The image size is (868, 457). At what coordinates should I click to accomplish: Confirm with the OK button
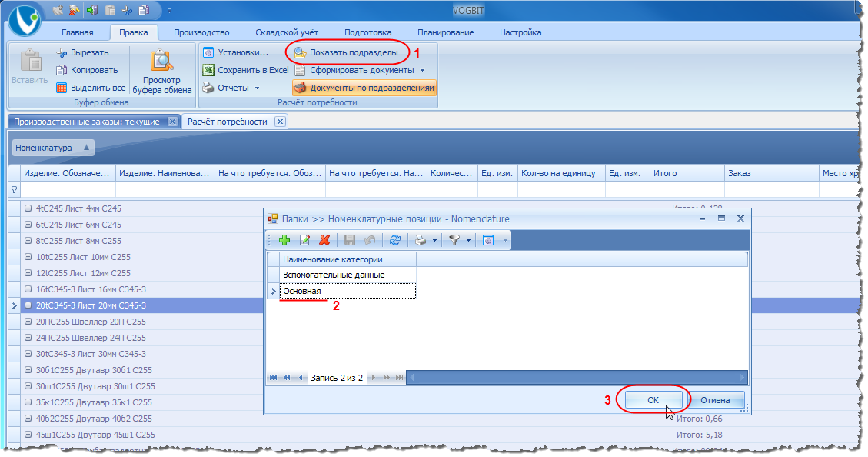coord(653,400)
